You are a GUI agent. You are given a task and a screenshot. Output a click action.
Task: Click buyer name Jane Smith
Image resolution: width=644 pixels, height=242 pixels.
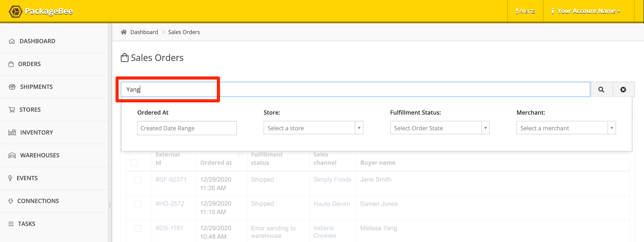[x=376, y=180]
